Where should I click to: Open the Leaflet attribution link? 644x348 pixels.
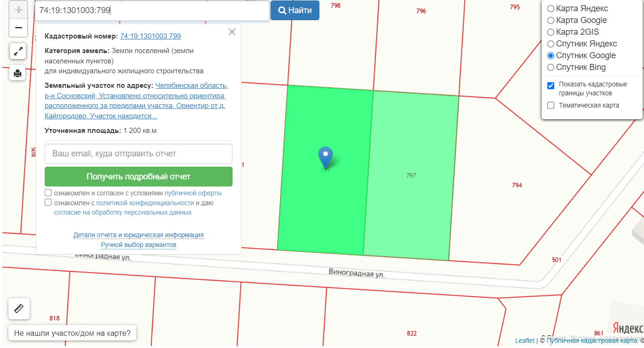coord(525,341)
